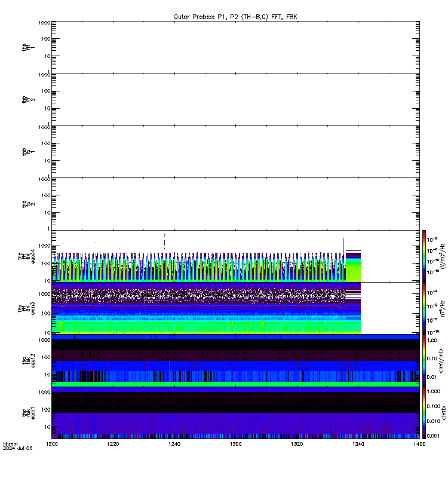Click the "0.100" tick on scm1 color bar
The width and height of the screenshot is (448, 478).
coord(434,406)
